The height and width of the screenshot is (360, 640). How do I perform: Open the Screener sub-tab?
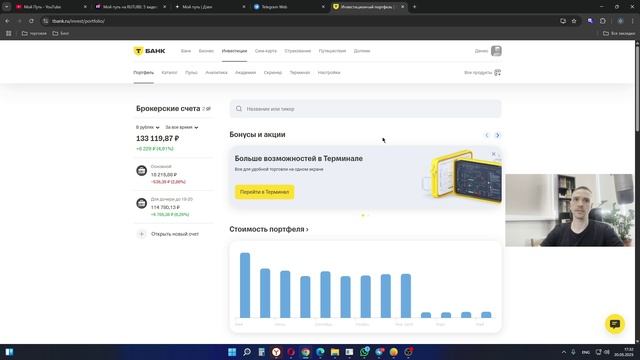(x=273, y=73)
